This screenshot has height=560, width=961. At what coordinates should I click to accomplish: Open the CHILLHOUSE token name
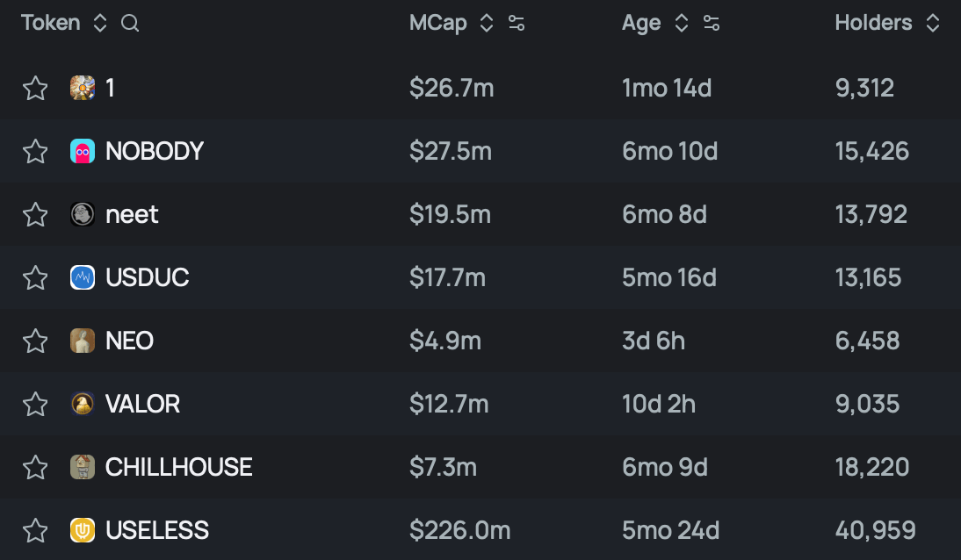point(178,467)
